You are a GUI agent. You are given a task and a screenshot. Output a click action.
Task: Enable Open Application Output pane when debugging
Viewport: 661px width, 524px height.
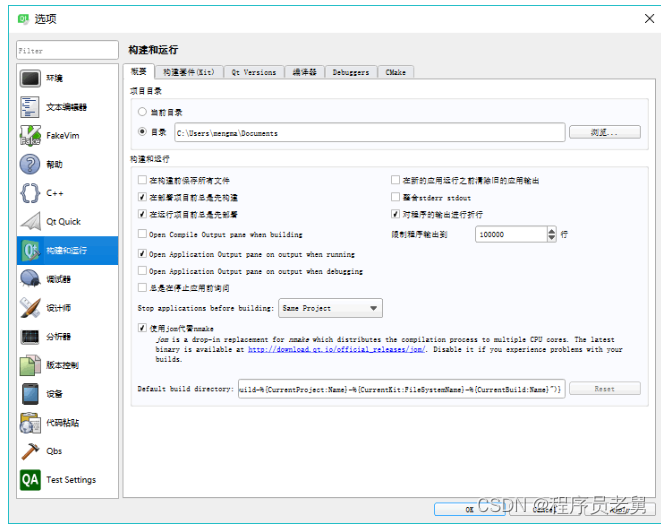point(142,270)
